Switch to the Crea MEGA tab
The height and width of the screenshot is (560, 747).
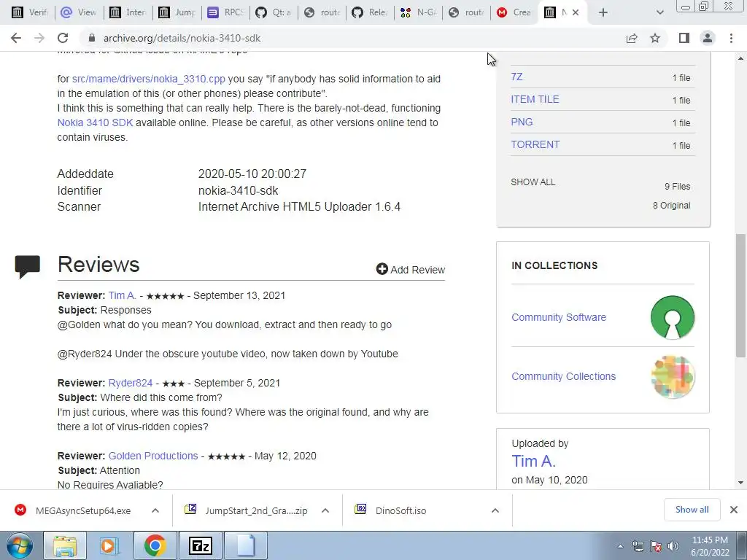tap(514, 12)
